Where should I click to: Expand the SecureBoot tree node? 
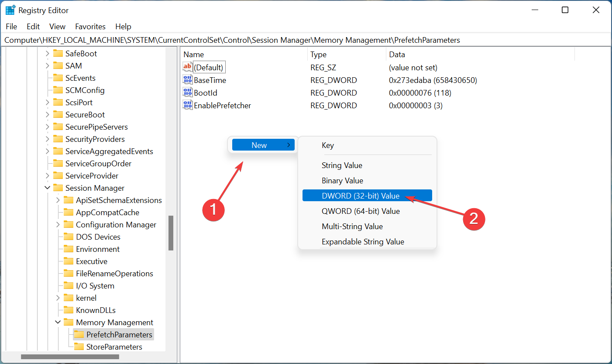click(x=47, y=114)
